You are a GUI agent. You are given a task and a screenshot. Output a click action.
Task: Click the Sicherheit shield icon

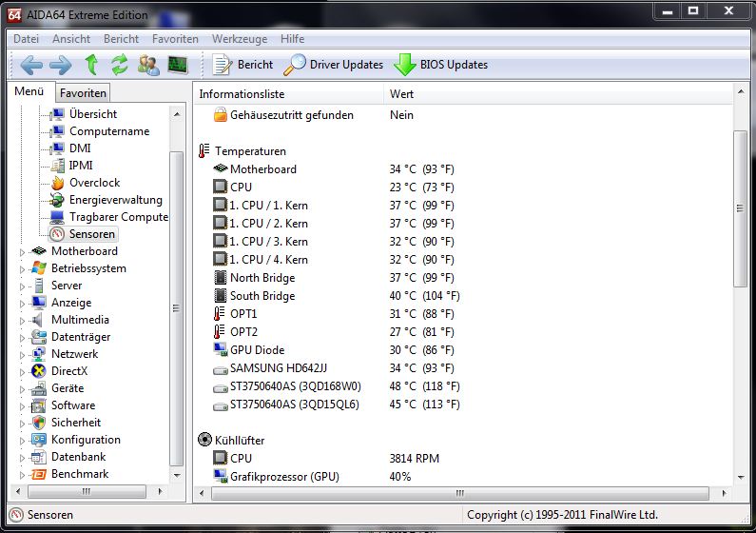point(39,423)
